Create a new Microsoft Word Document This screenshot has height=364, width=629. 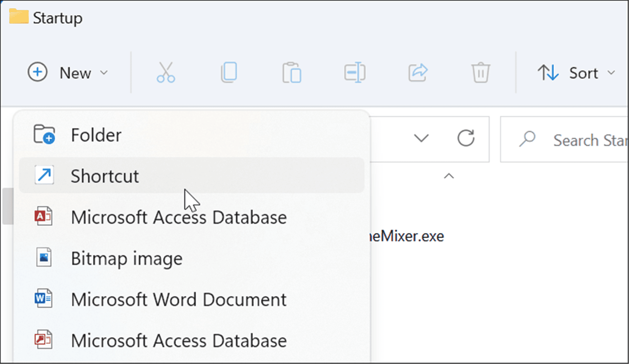[179, 299]
